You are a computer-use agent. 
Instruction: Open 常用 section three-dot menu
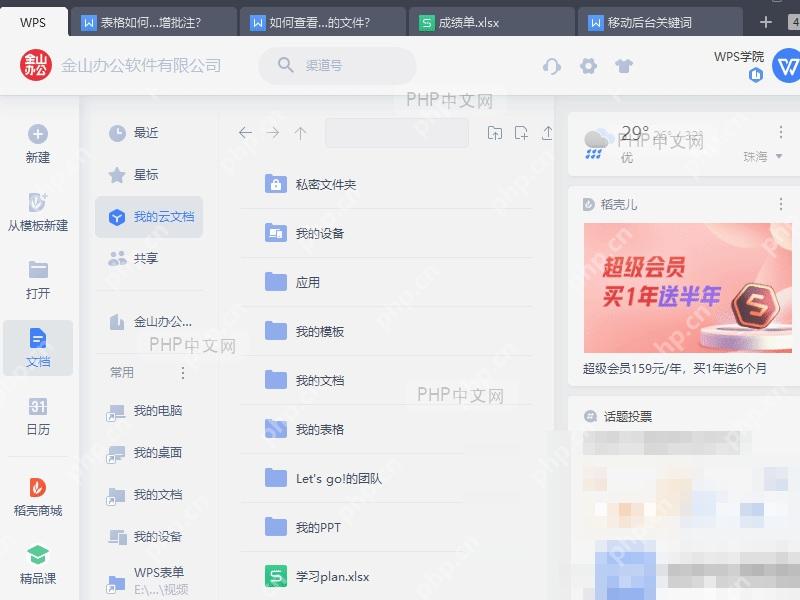tap(183, 373)
